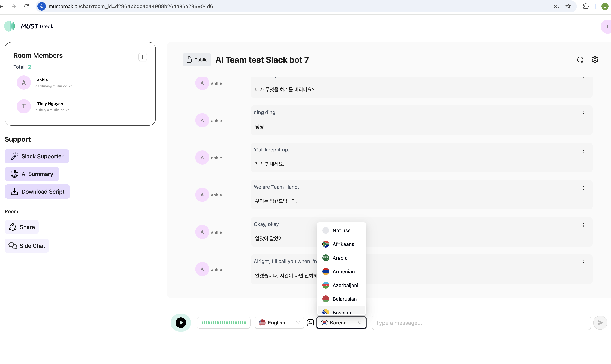Viewport: 611px width, 364px height.
Task: Click the 'Type a message' input field
Action: (x=481, y=323)
